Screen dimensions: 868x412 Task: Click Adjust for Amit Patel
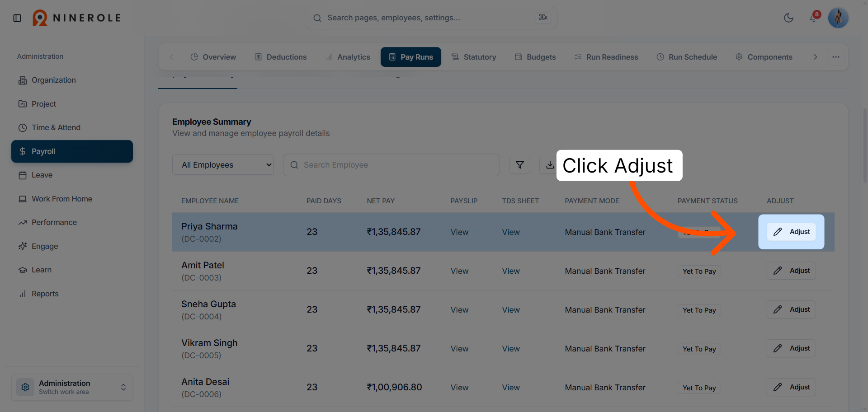point(791,271)
